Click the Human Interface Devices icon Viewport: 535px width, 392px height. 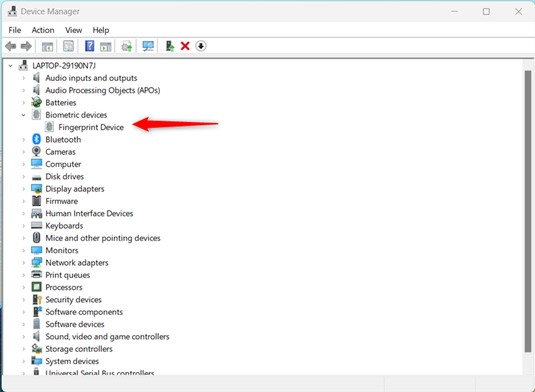[37, 214]
